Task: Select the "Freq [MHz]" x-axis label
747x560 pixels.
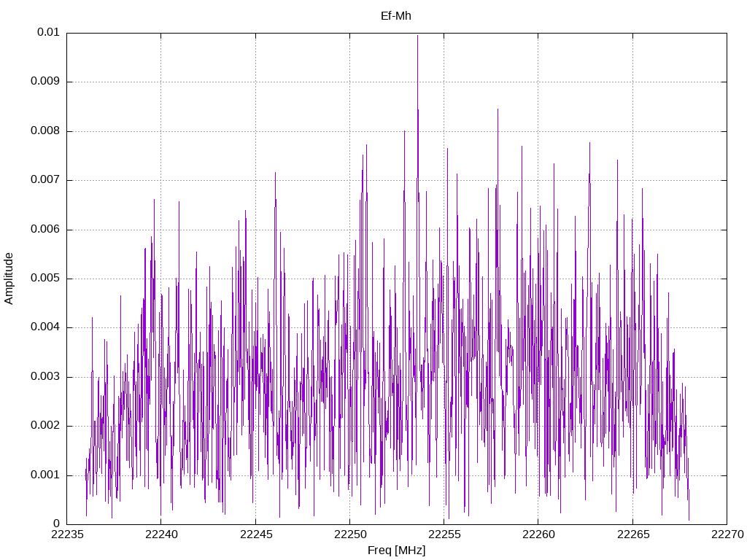Action: (x=396, y=551)
